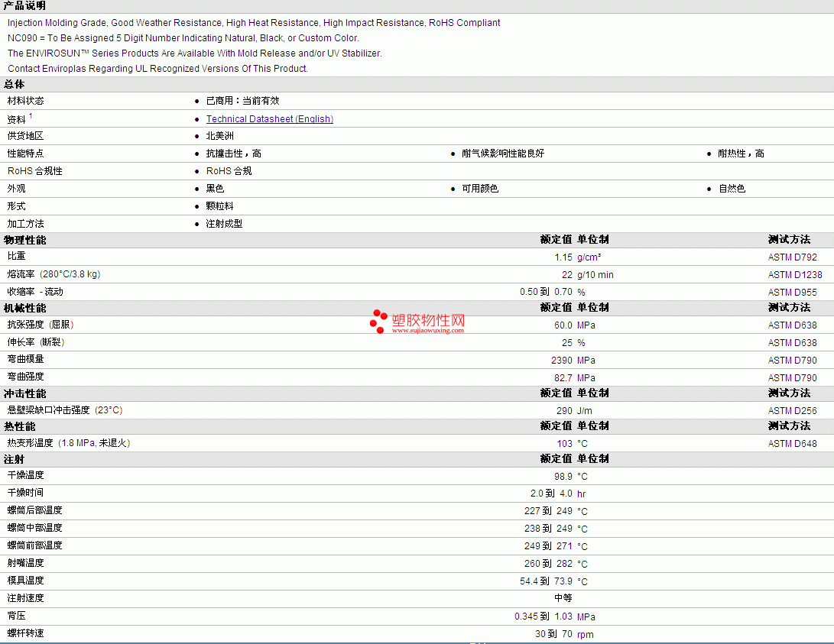The height and width of the screenshot is (644, 834).
Task: Select the 比重 value 1.15
Action: (x=563, y=257)
